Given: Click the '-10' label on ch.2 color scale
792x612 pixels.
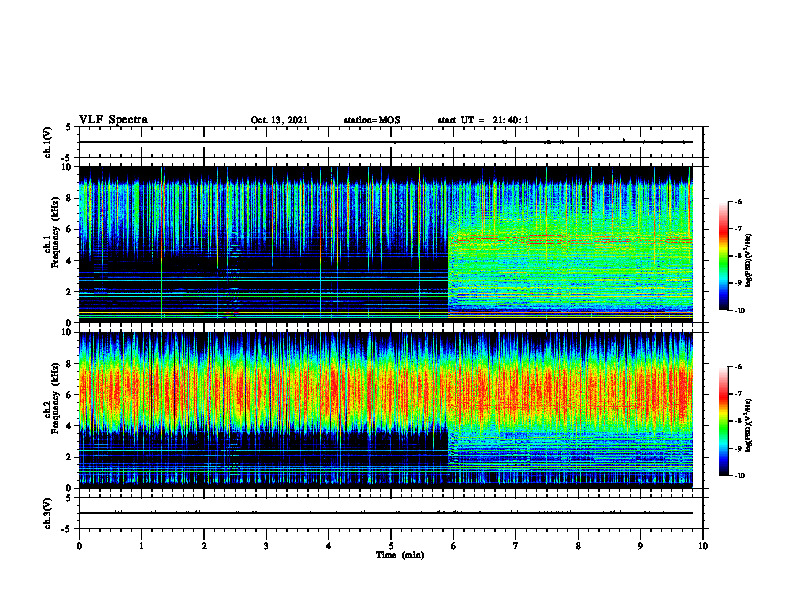Looking at the screenshot, I should point(738,476).
